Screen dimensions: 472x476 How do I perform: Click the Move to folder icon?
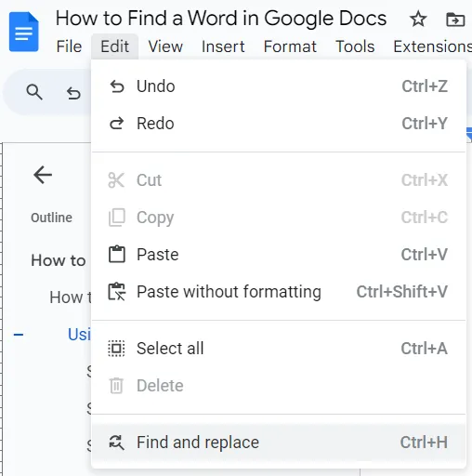tap(455, 20)
